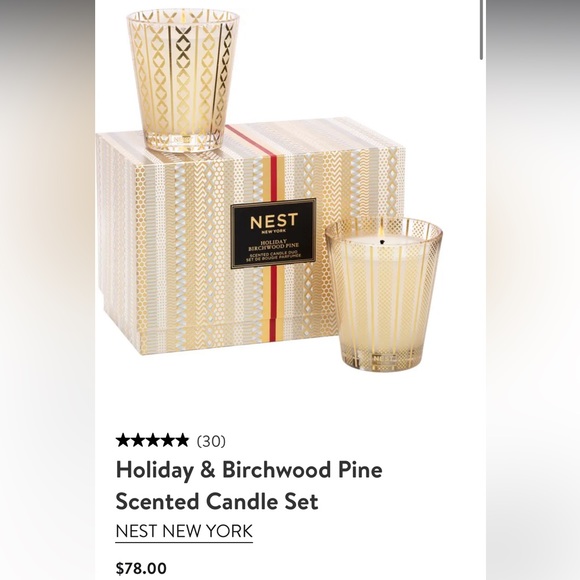580x580 pixels.
Task: Click the second rating star
Action: pos(138,441)
